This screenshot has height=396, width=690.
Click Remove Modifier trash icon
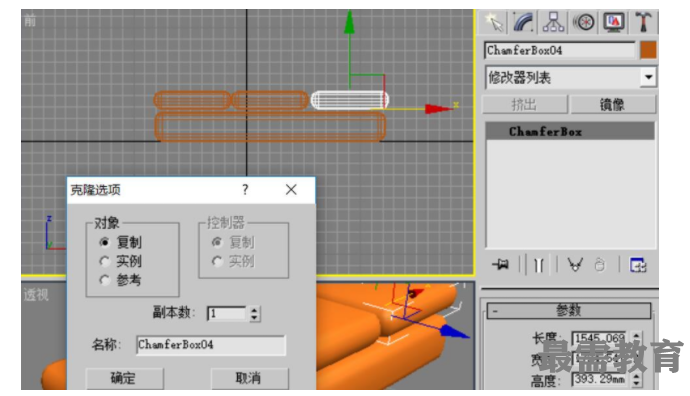point(599,265)
